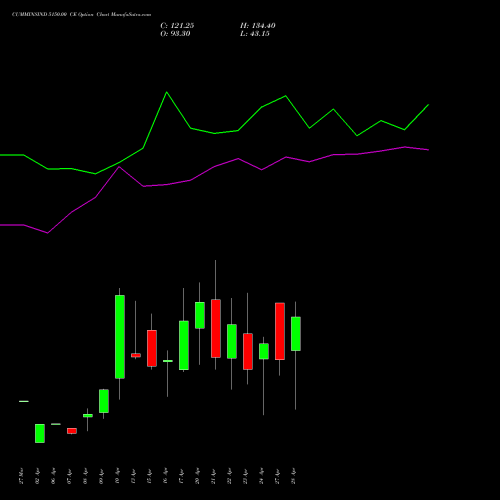Click the 20 Apr date label
Screen dimensions: 500x500
(197, 476)
